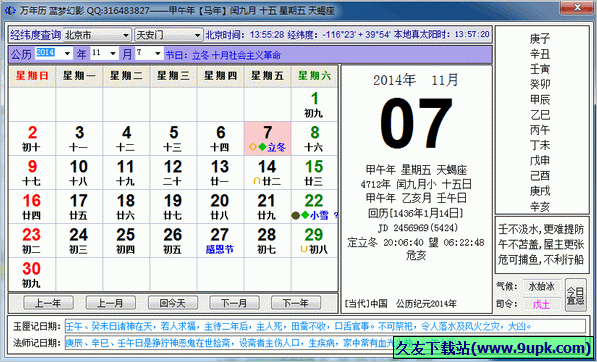The image size is (597, 362).
Task: Select date 5 十三
Action: click(x=173, y=139)
